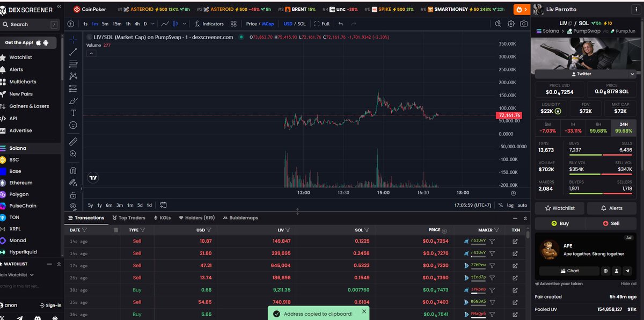Select the ruler measure tool
Image resolution: width=644 pixels, height=320 pixels.
coord(73,142)
